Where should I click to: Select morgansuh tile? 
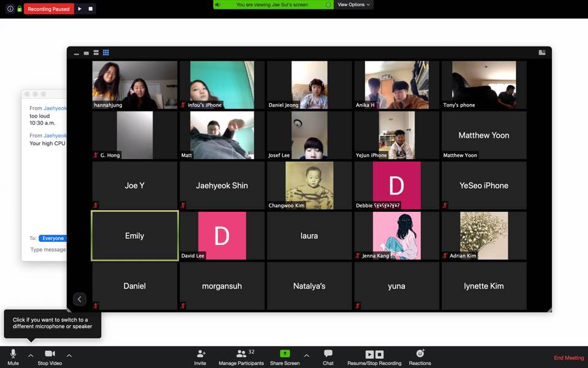tap(222, 286)
